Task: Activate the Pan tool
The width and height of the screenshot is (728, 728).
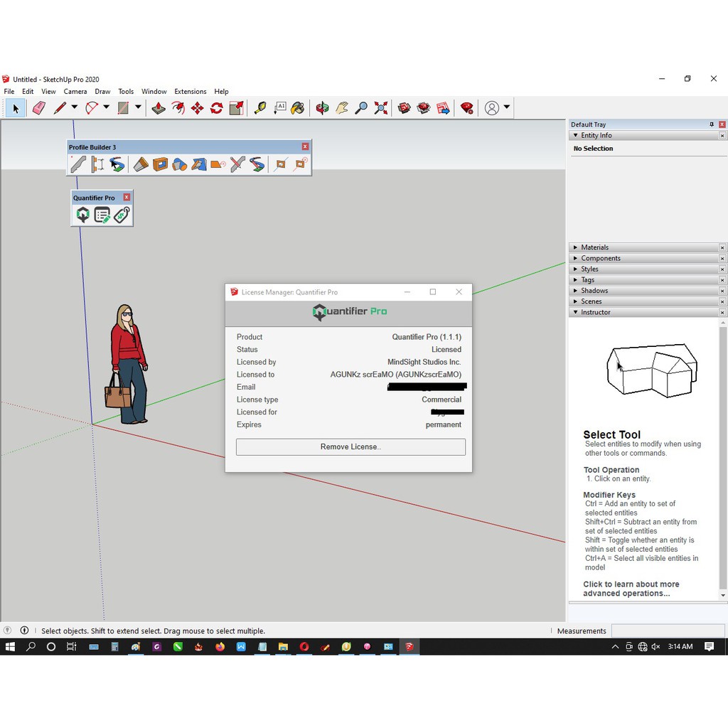Action: (341, 107)
